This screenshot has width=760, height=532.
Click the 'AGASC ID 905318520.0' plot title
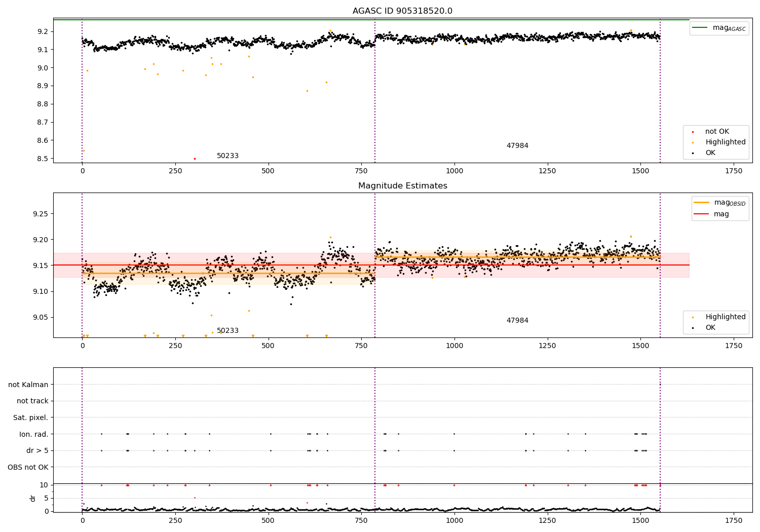[402, 11]
